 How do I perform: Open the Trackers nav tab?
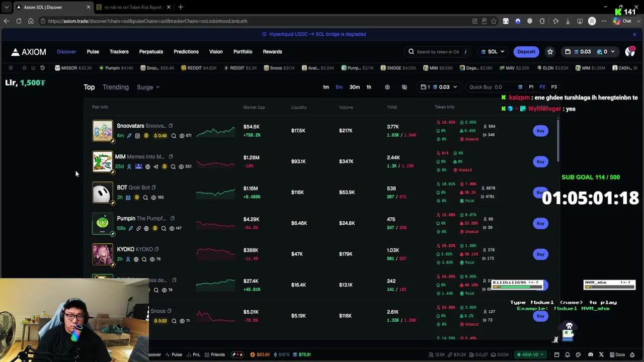119,52
